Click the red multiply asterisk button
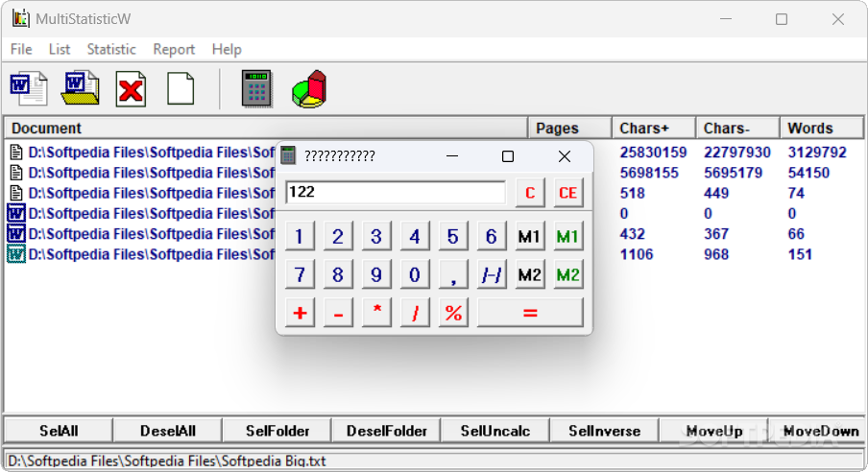This screenshot has height=472, width=868. [375, 313]
